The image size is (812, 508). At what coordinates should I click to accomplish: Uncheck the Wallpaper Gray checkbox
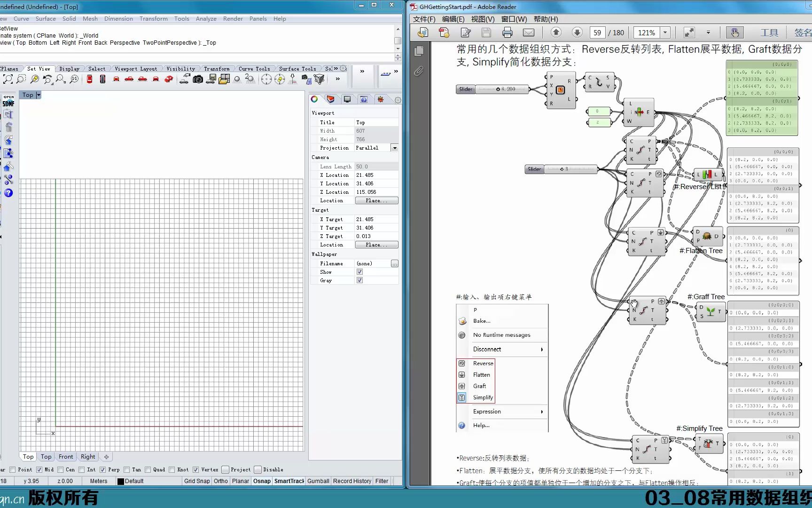pyautogui.click(x=359, y=280)
